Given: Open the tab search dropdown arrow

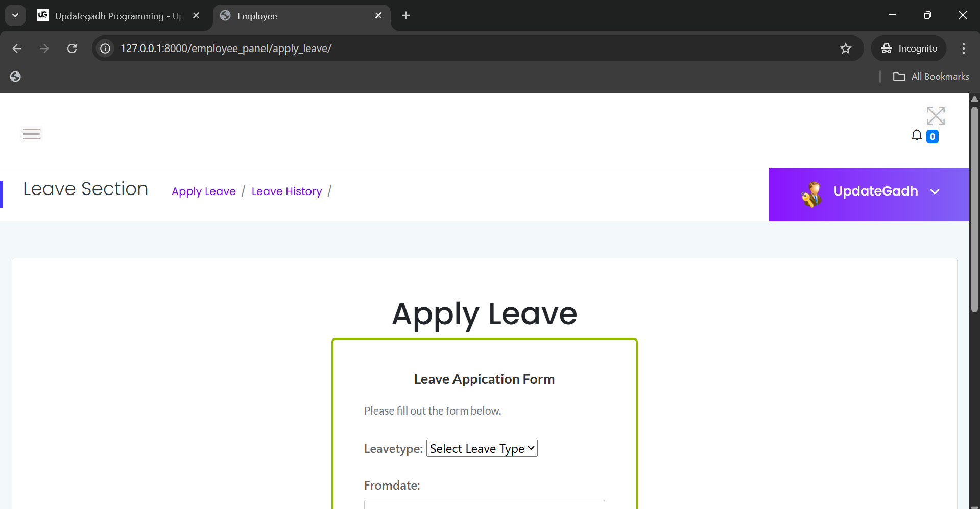Looking at the screenshot, I should click(x=15, y=15).
